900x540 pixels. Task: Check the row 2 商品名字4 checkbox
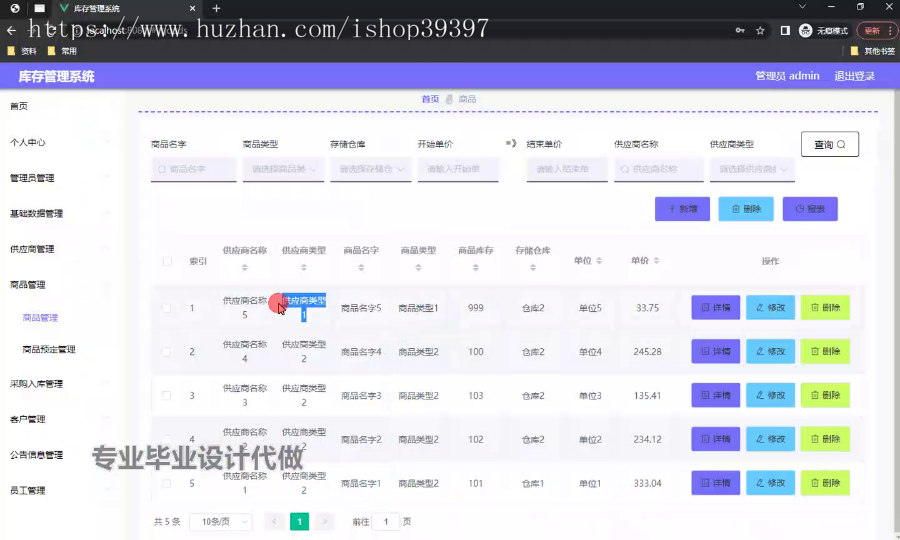point(166,352)
